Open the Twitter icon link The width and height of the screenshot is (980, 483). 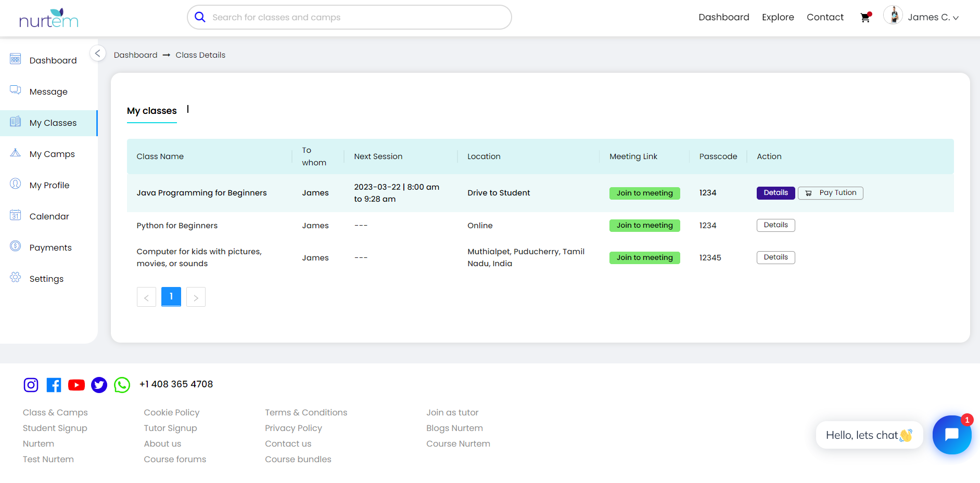point(99,385)
